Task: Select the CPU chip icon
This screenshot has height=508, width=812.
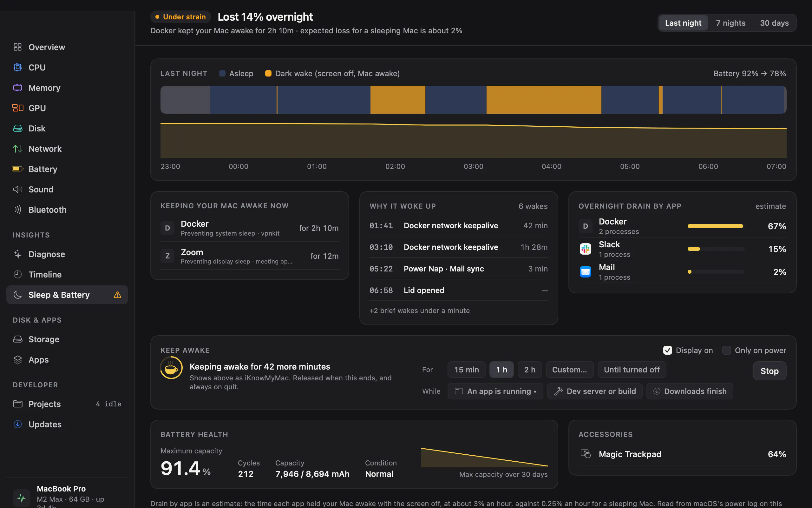Action: coord(17,67)
